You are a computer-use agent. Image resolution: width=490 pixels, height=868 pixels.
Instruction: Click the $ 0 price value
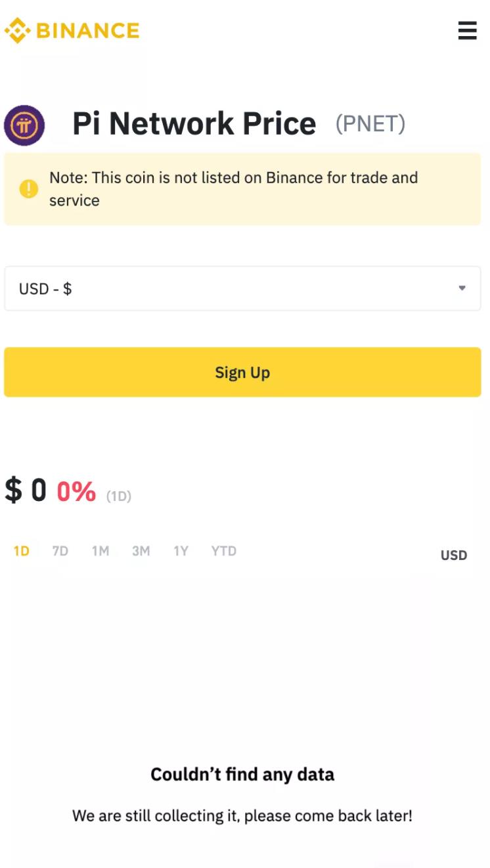(x=26, y=490)
